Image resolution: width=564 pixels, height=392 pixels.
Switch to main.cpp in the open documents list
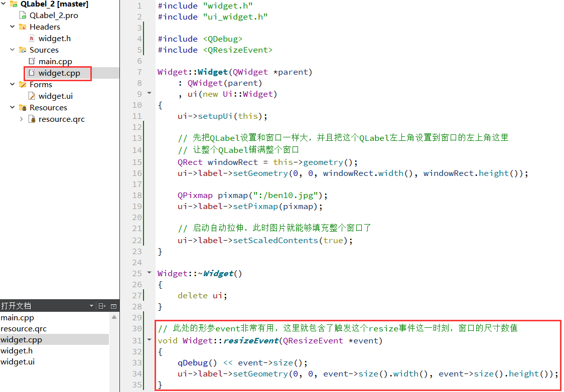coord(17,318)
